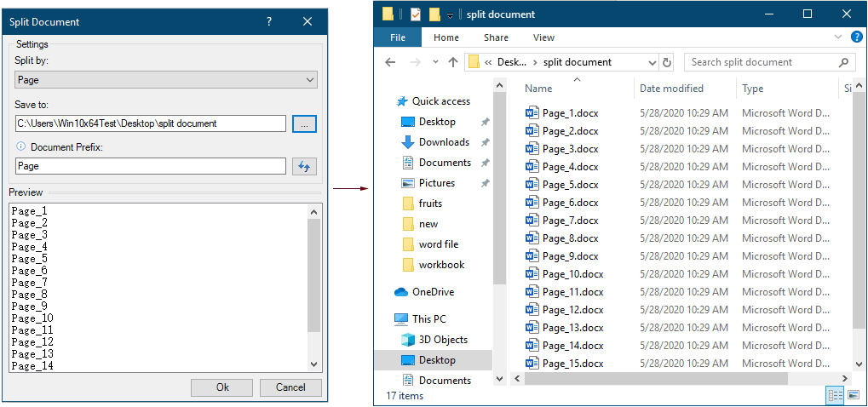The width and height of the screenshot is (868, 407).
Task: Open Downloads in Quick access
Action: 444,142
